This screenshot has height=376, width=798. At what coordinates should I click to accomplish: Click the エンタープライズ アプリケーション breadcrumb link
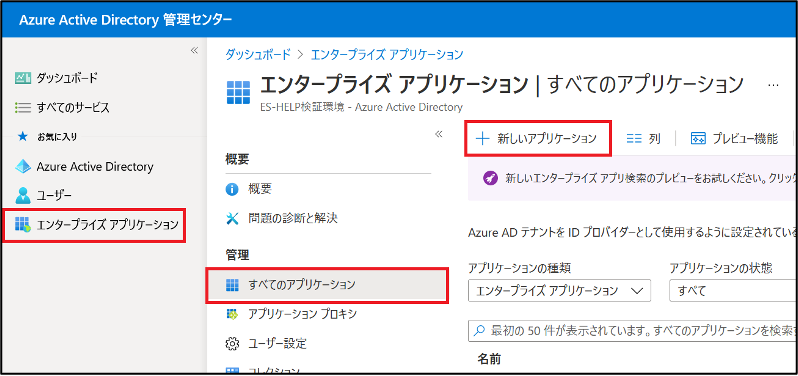click(387, 54)
